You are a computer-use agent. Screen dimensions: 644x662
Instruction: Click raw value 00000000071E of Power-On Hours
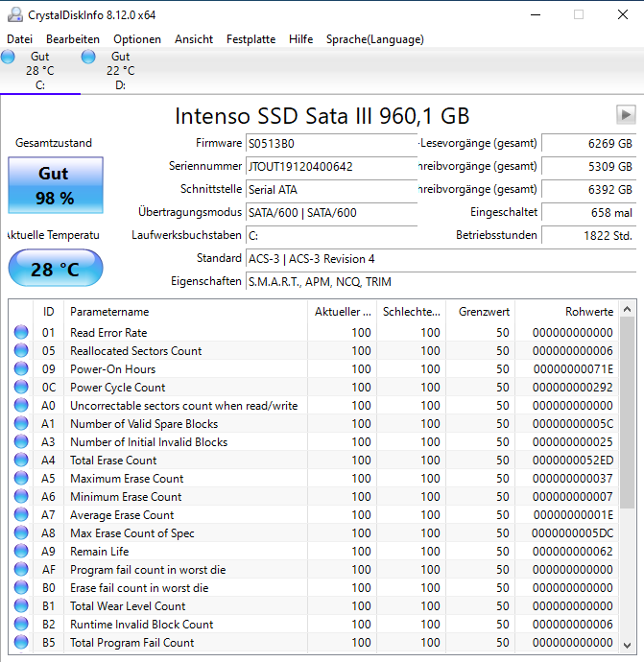pyautogui.click(x=573, y=369)
